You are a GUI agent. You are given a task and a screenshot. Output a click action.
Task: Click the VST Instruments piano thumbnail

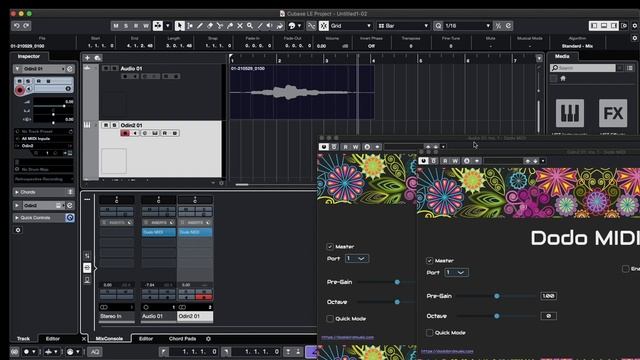(570, 113)
